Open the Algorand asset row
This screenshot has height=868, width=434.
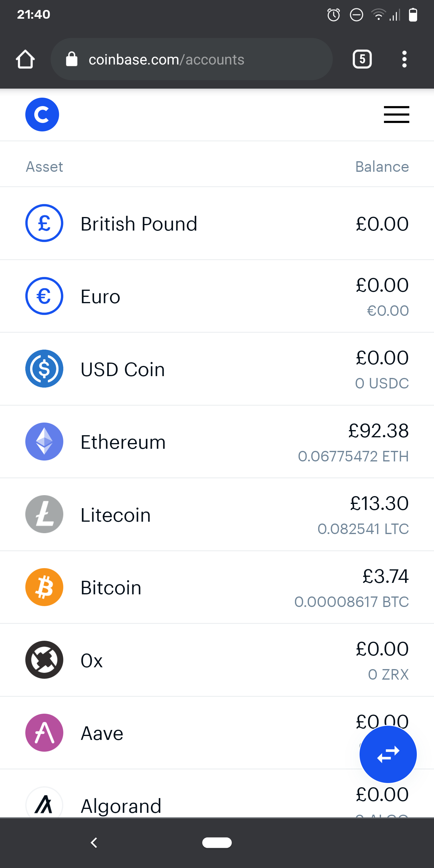[x=168, y=802]
